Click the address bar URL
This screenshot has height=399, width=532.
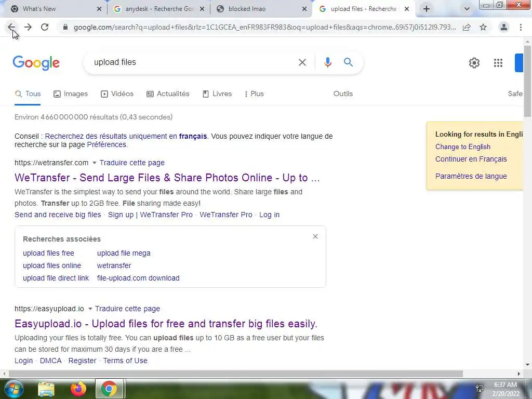pos(264,27)
